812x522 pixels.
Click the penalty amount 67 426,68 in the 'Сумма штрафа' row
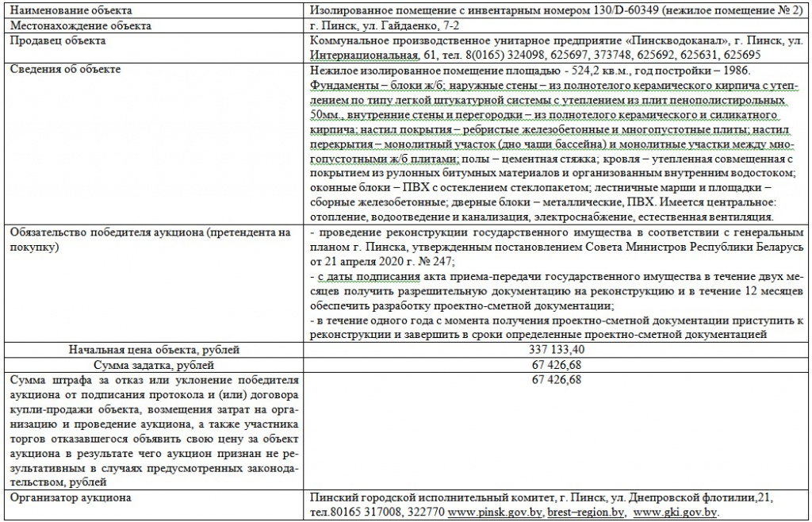click(x=555, y=380)
